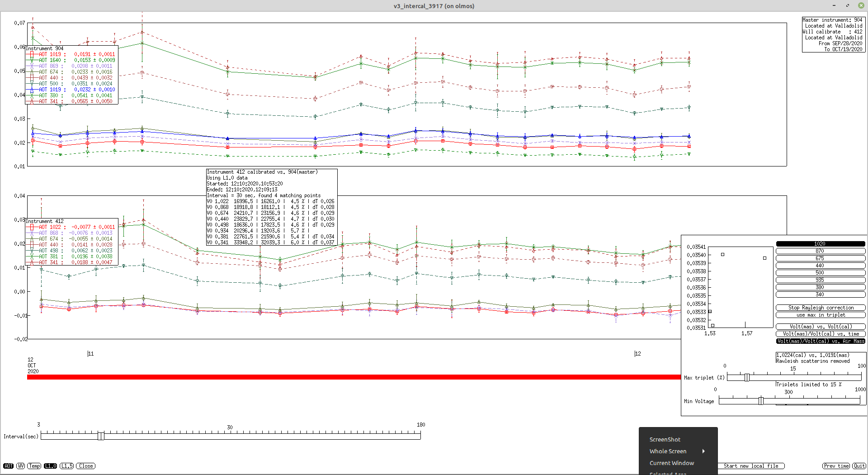This screenshot has width=868, height=475.
Task: Choose ScreenShot menu header entry
Action: pyautogui.click(x=665, y=440)
